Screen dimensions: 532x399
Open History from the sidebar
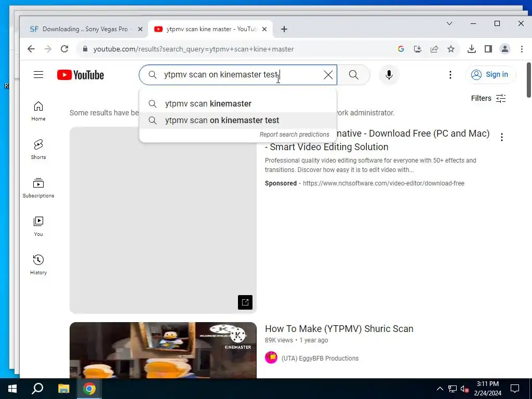coord(38,264)
